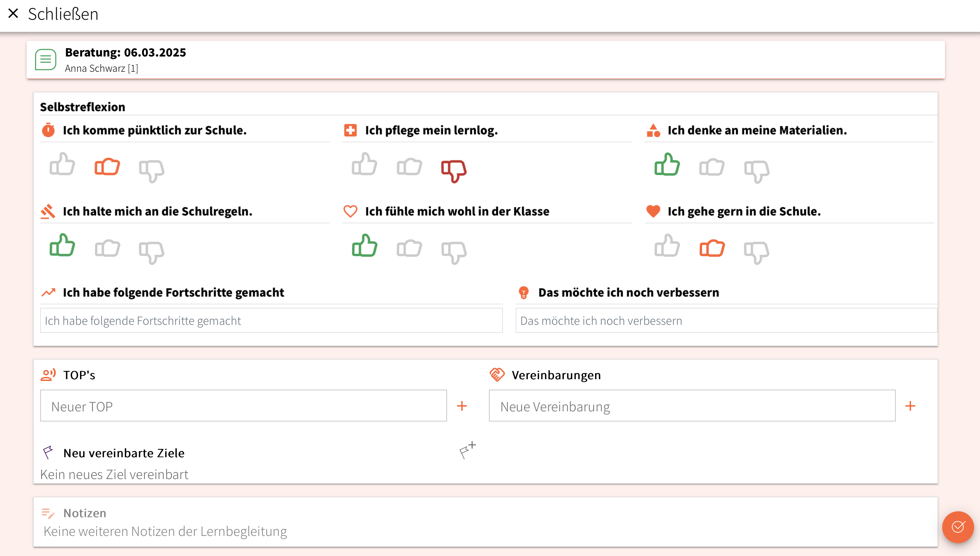
Task: Select thumbs up for 'Ich pflege mein lernlog'
Action: (365, 165)
